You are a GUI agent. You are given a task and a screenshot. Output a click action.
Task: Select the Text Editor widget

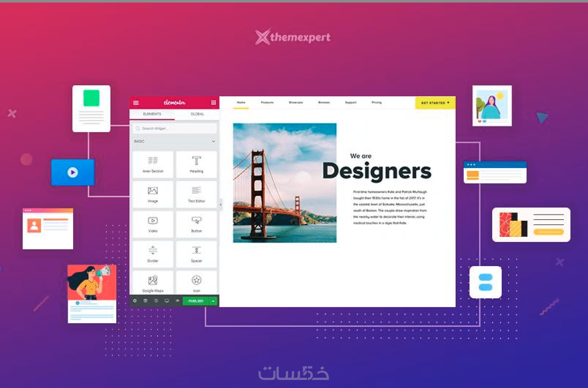click(x=196, y=194)
